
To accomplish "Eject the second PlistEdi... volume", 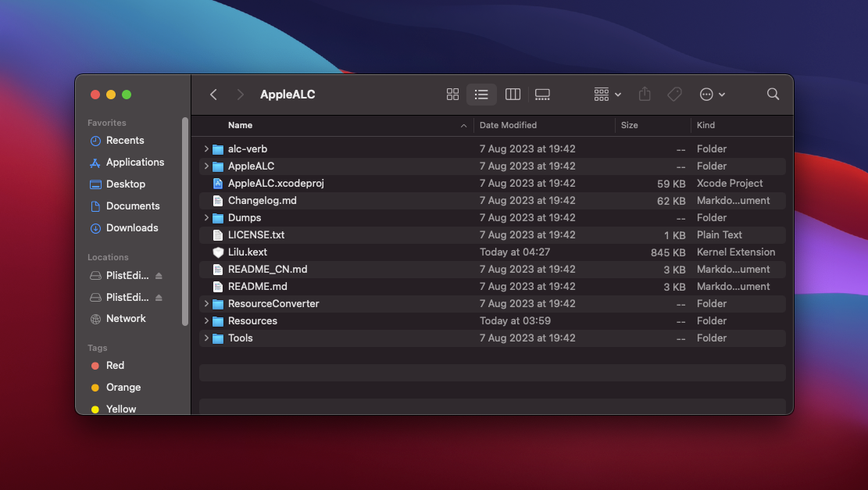I will 159,297.
